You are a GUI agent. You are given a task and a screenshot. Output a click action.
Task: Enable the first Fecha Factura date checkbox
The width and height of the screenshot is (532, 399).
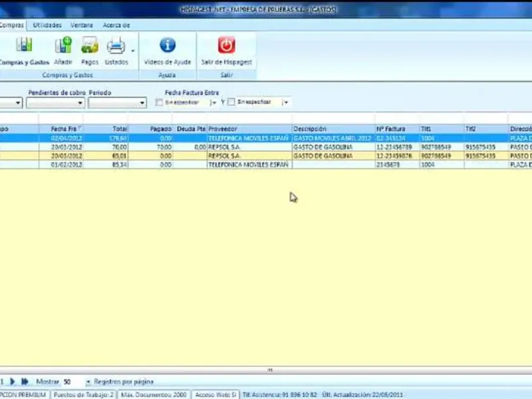pyautogui.click(x=159, y=102)
